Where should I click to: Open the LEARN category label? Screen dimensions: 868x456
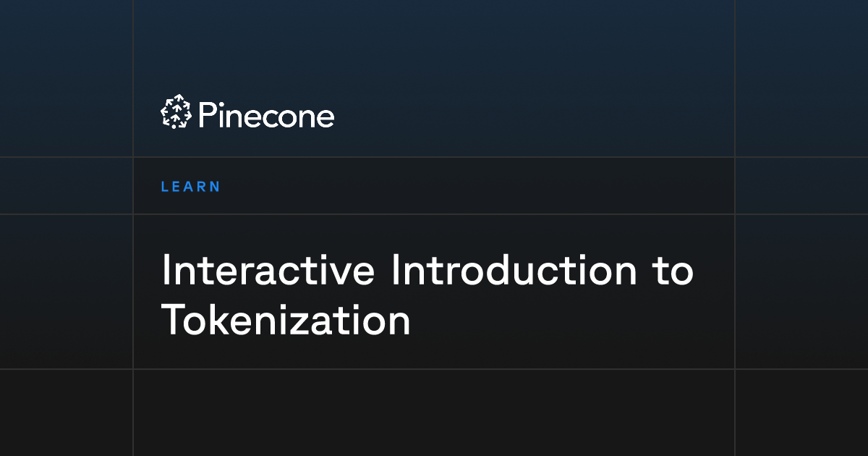191,187
